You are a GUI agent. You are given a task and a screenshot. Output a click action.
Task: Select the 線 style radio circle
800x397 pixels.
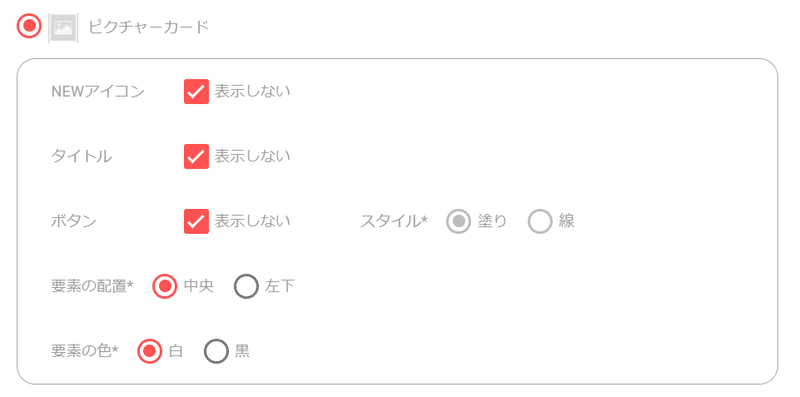540,221
